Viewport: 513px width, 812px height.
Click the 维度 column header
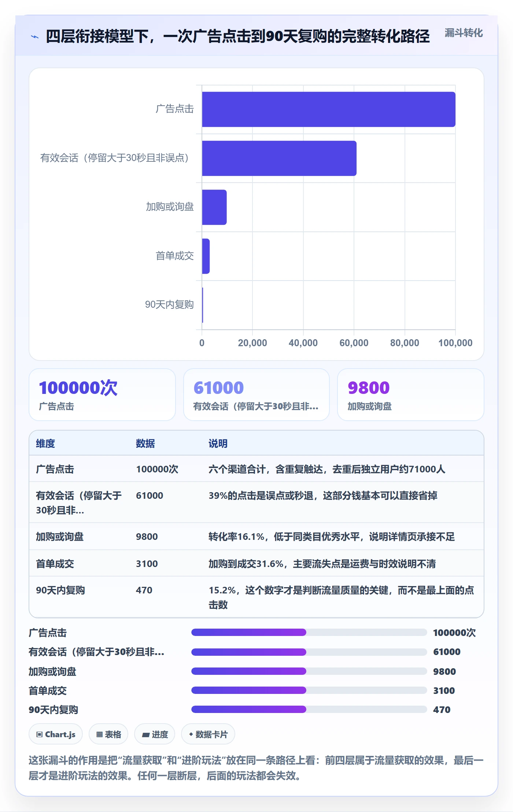click(x=45, y=443)
